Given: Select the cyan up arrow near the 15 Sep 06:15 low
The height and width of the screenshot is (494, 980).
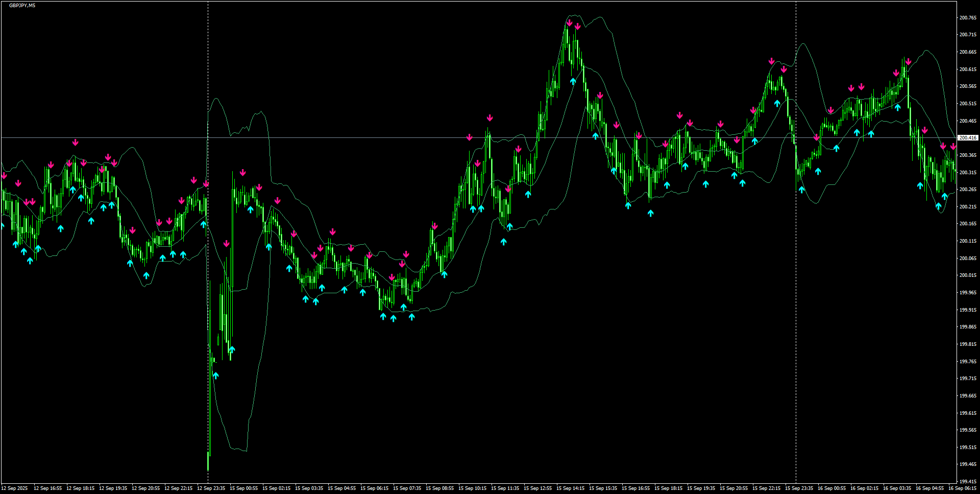Looking at the screenshot, I should tap(383, 317).
